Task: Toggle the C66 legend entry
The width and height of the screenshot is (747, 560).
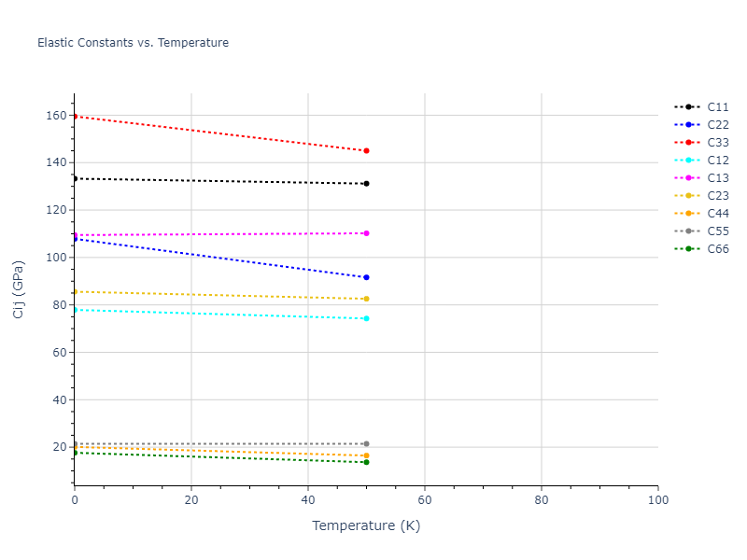Action: (x=717, y=249)
